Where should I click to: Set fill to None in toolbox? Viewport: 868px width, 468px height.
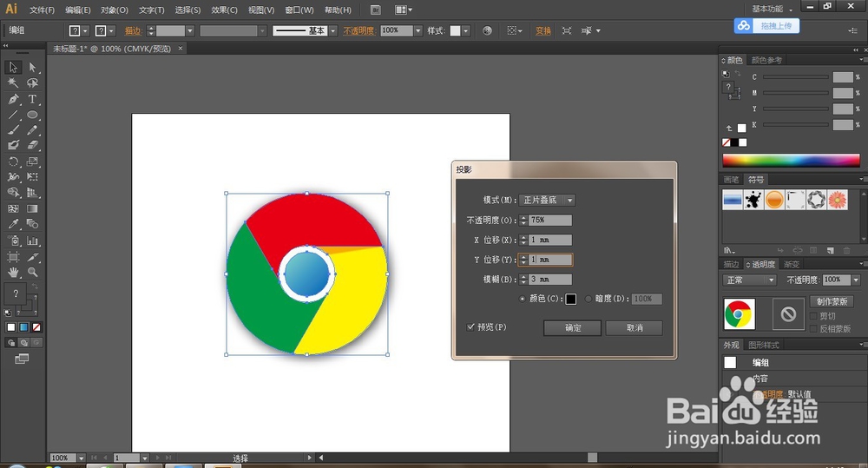tap(36, 327)
